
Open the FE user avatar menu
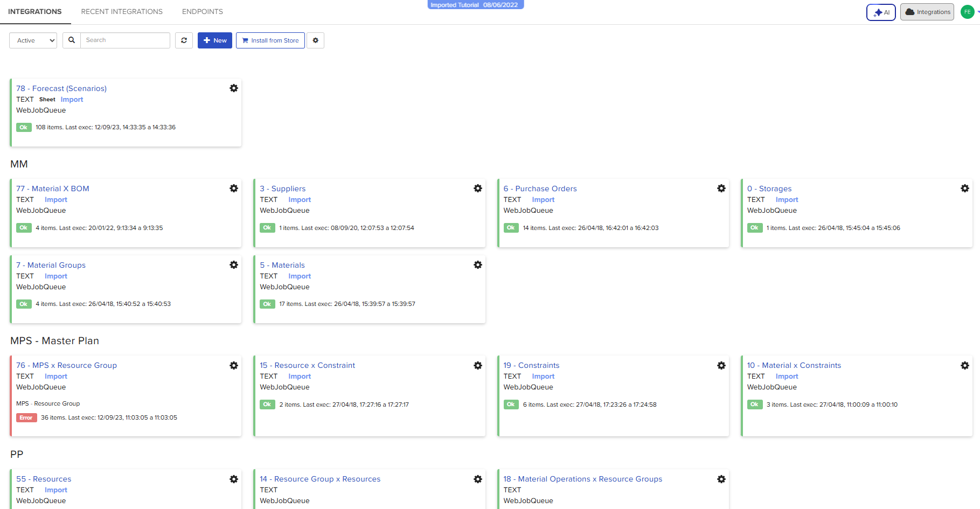coord(968,12)
